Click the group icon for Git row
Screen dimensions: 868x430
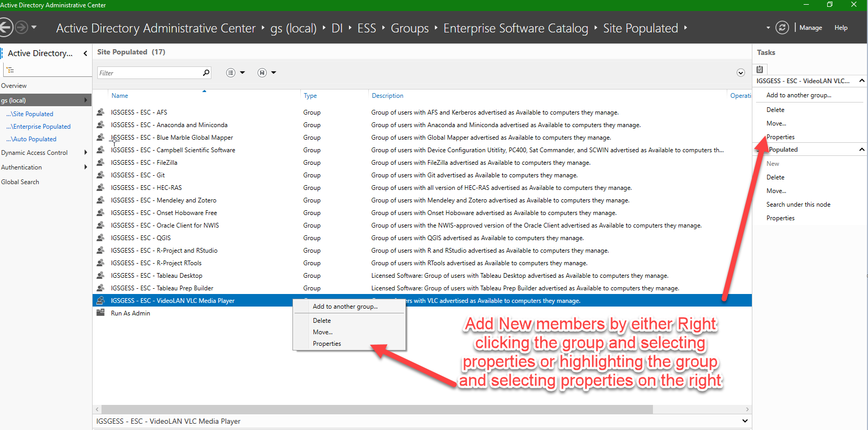click(x=100, y=175)
